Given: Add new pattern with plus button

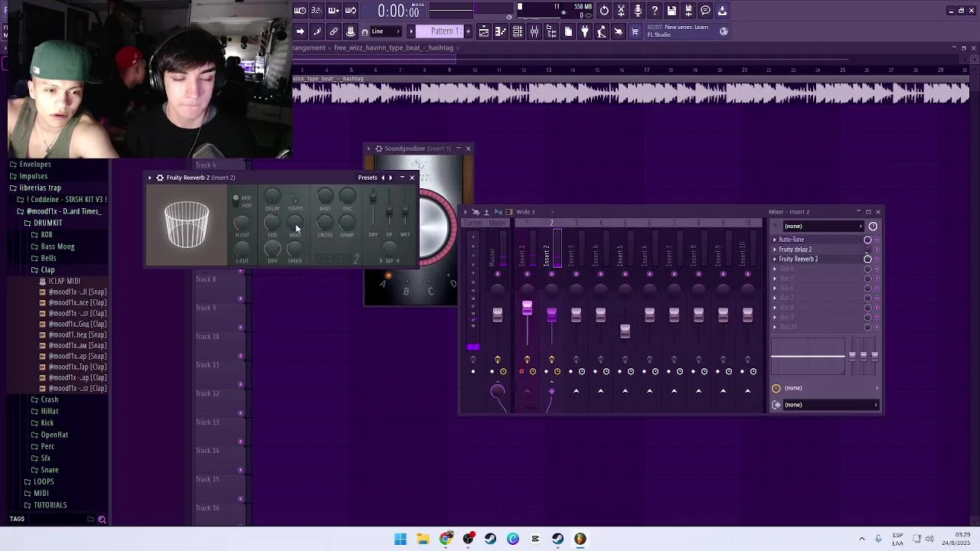Looking at the screenshot, I should pos(468,31).
